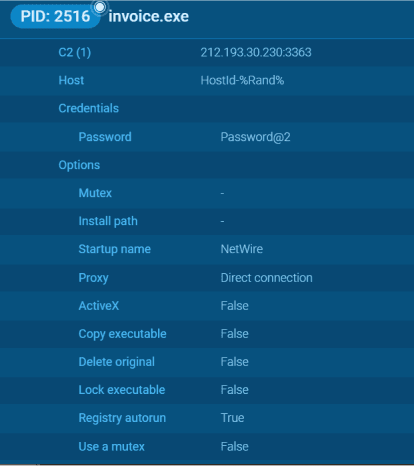Click the PID: 2516 badge
414x466 pixels.
tap(55, 17)
